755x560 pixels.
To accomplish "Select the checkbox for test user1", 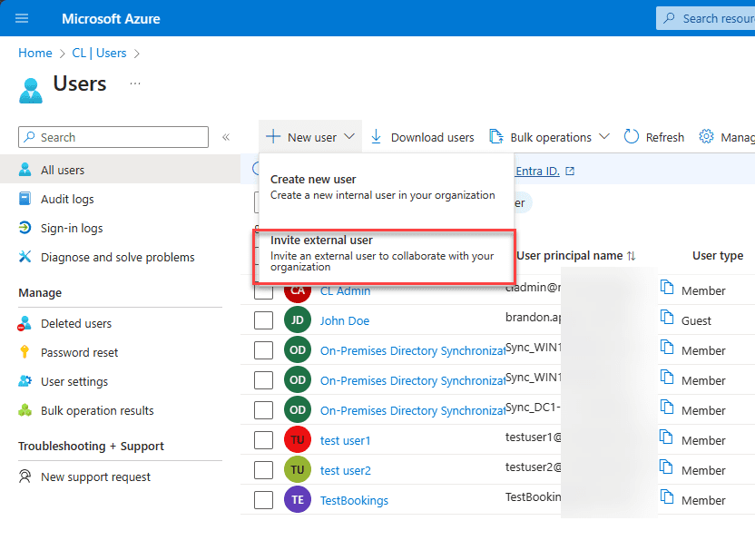I will click(x=263, y=440).
